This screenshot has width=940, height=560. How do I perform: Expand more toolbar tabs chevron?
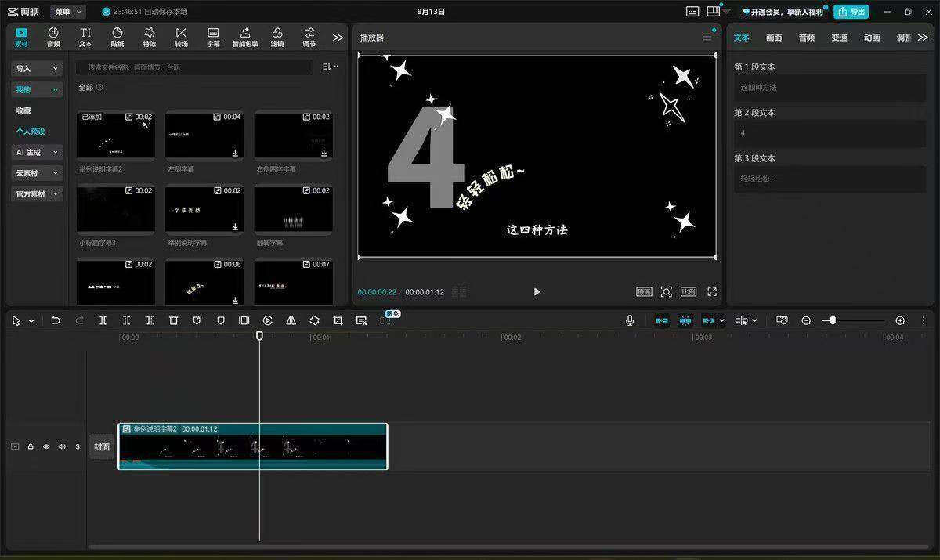coord(338,37)
